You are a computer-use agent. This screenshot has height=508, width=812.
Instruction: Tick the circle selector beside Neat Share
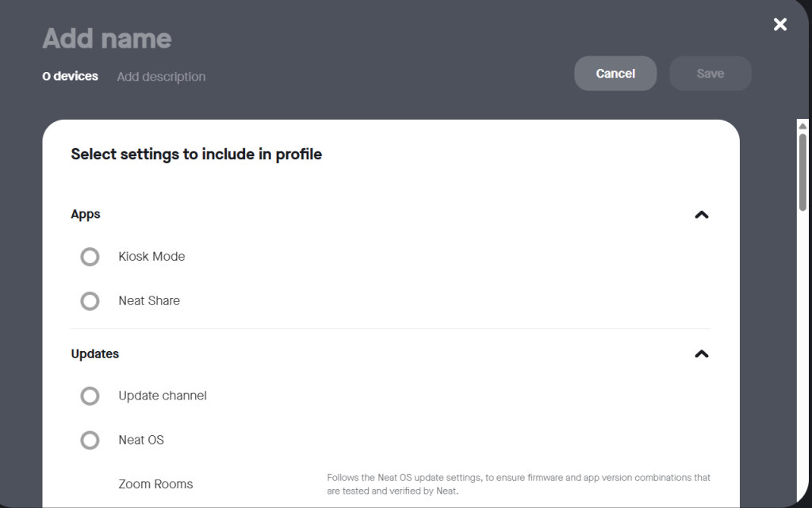[90, 301]
